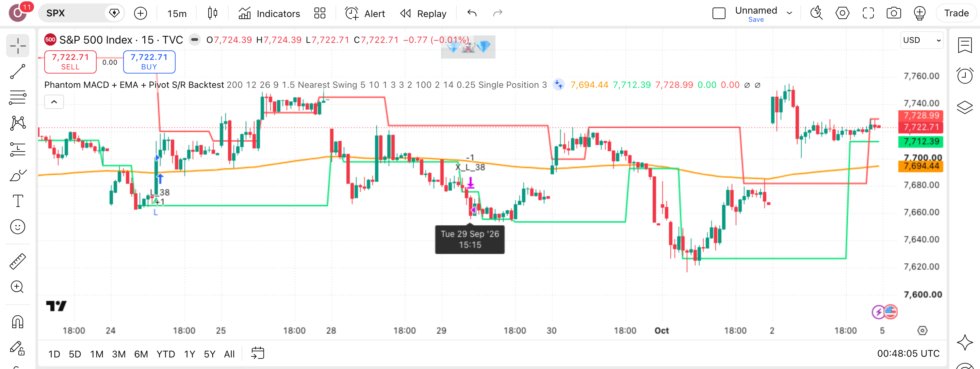Select the trend line drawing tool
The image size is (980, 369).
(17, 71)
